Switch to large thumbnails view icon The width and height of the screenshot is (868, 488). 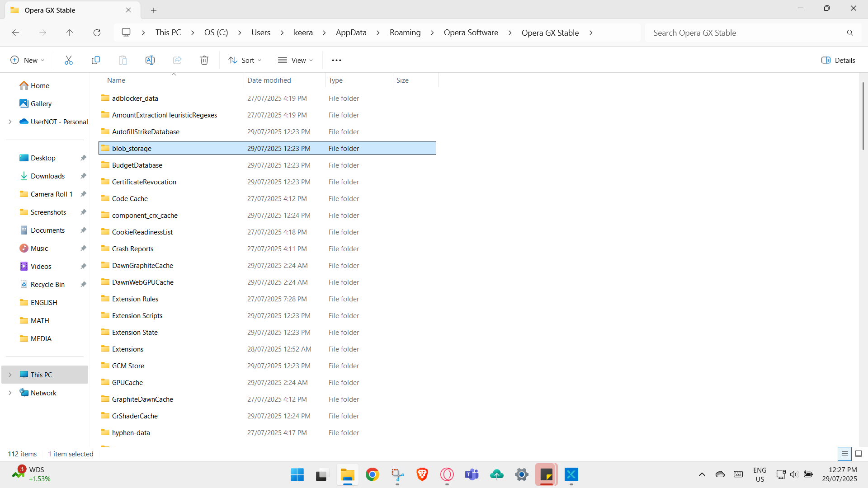click(x=859, y=454)
